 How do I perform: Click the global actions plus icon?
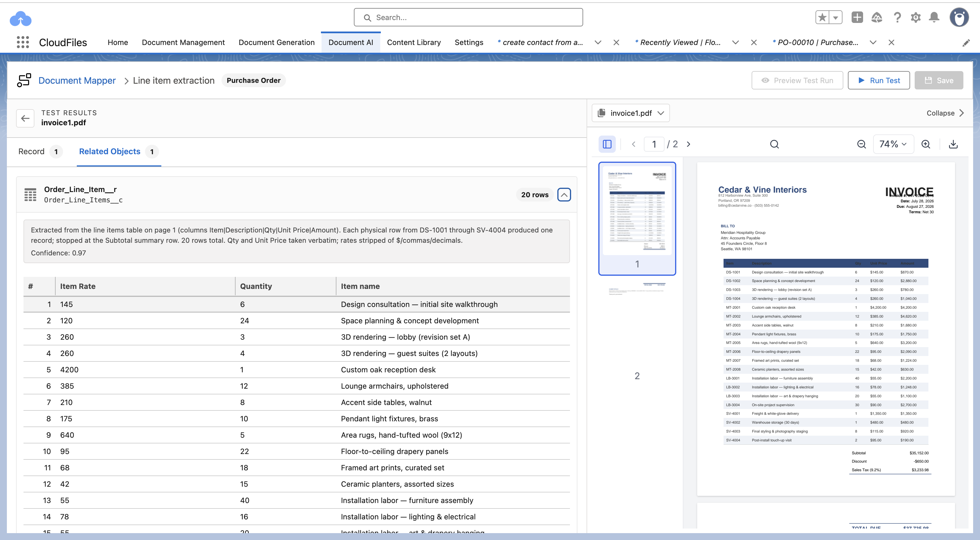(857, 17)
